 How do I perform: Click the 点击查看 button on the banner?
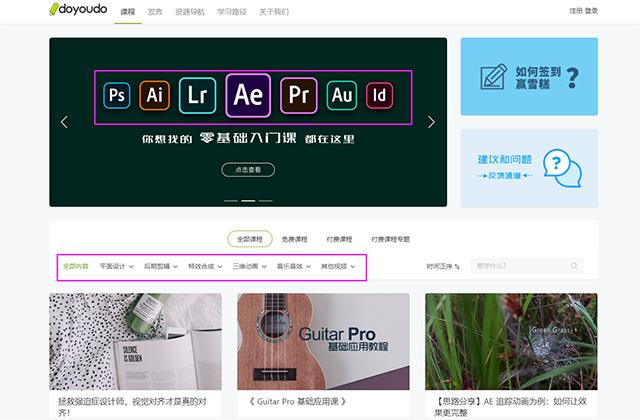coord(248,169)
